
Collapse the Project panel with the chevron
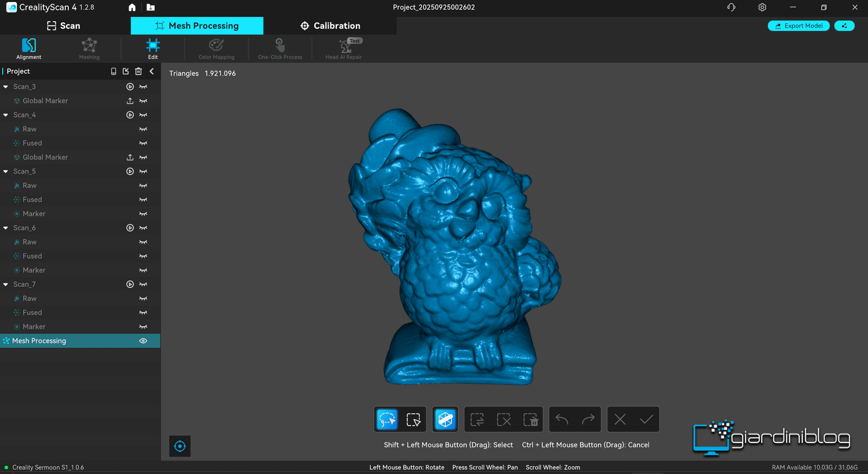[x=152, y=71]
